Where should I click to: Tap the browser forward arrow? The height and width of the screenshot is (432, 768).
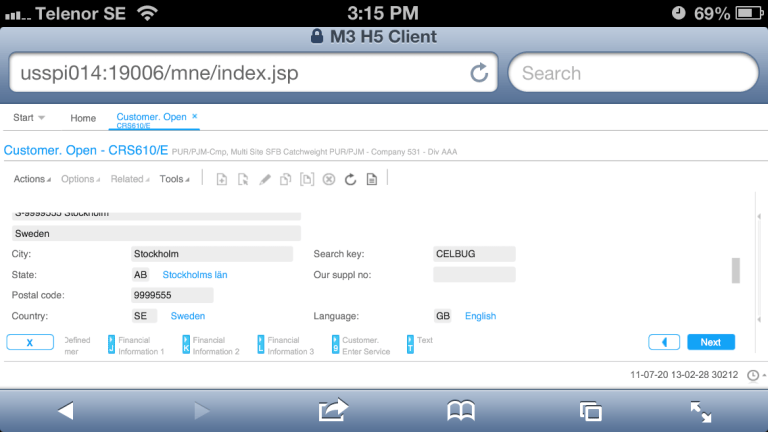tap(201, 410)
